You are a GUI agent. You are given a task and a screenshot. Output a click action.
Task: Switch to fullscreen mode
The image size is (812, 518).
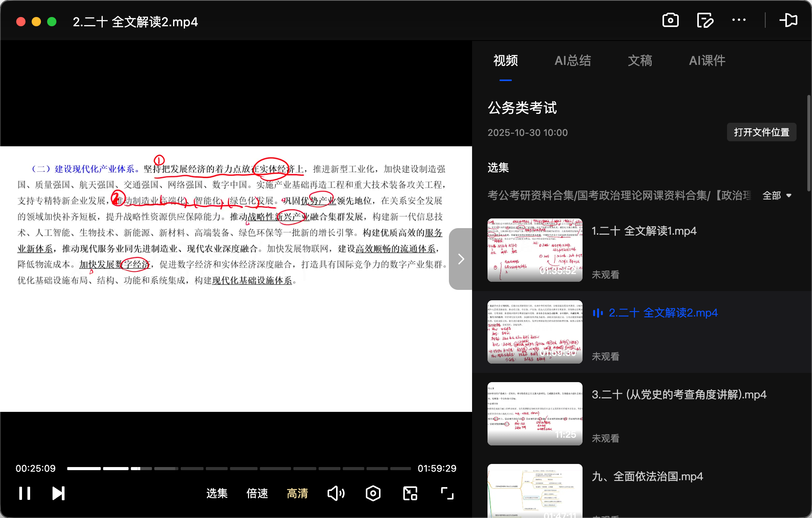pyautogui.click(x=446, y=493)
